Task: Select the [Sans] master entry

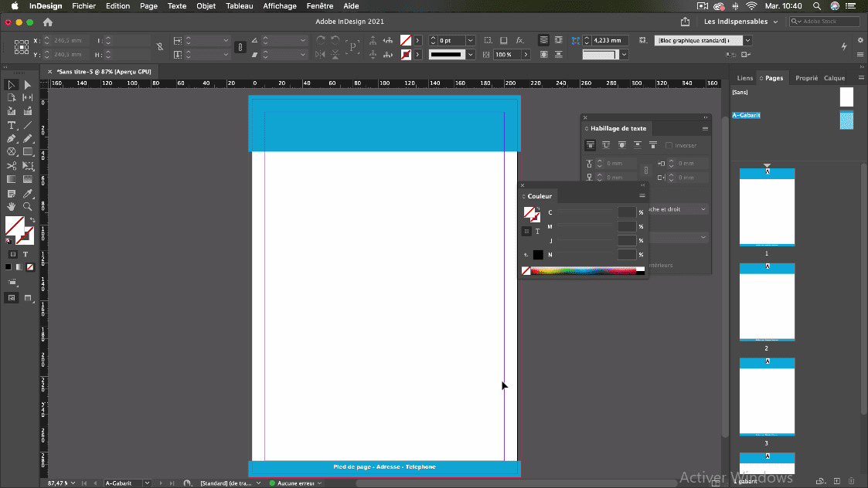Action: [x=740, y=93]
